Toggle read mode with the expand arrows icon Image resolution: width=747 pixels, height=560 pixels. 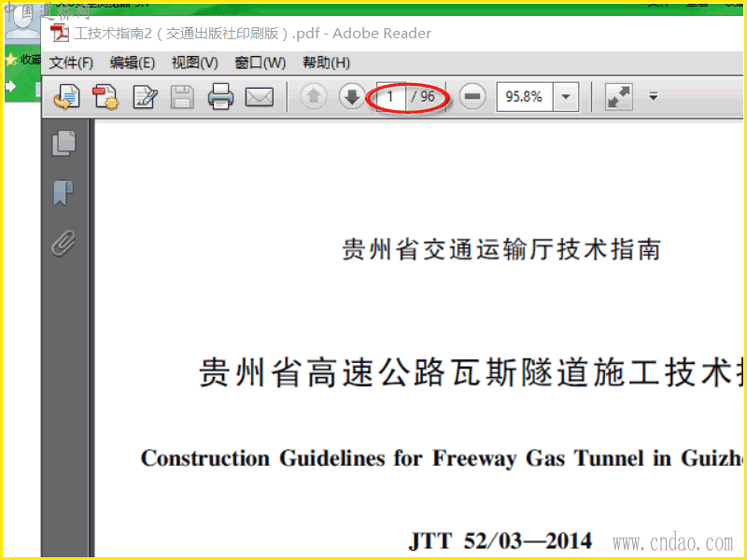click(618, 97)
